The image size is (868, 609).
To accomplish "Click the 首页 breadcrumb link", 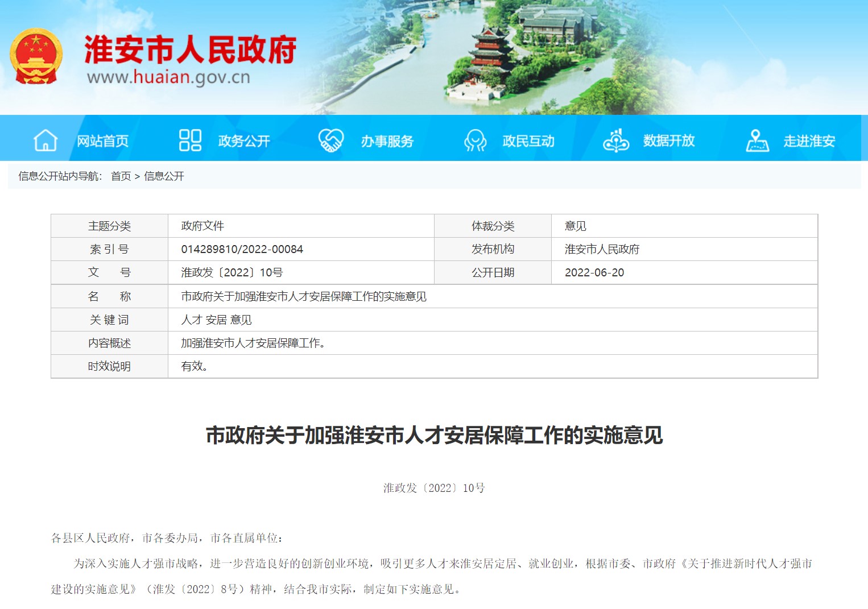I will point(121,176).
